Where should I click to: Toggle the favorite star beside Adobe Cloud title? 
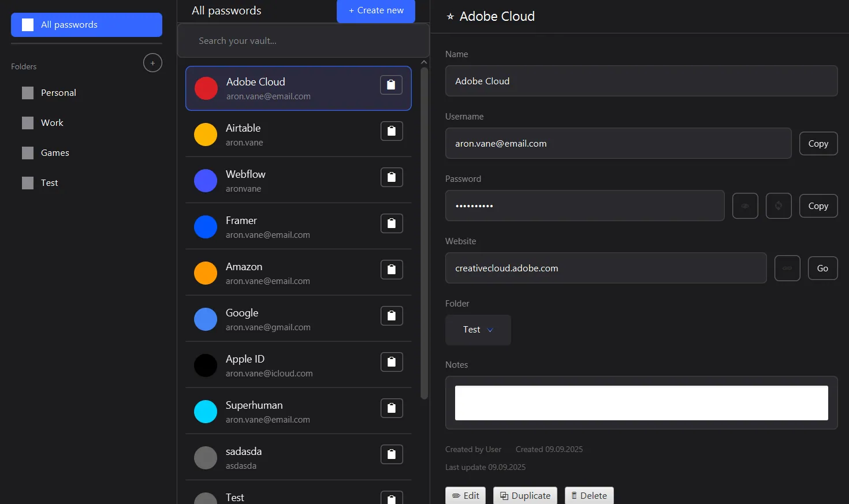point(450,17)
